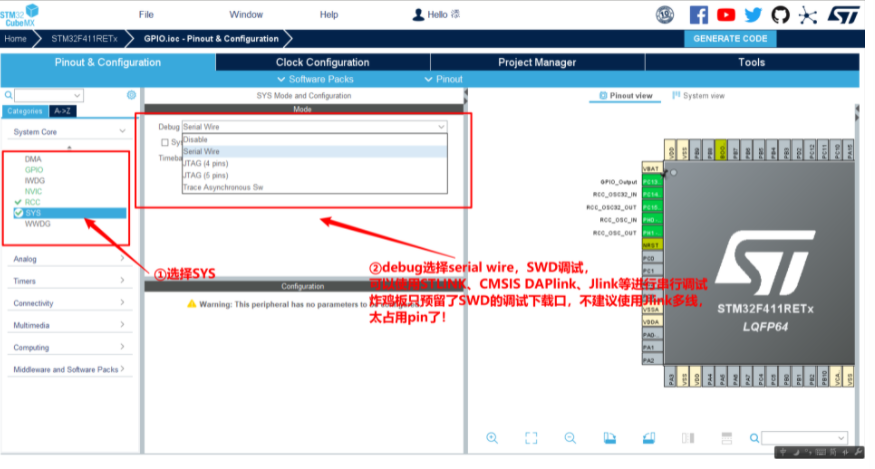This screenshot has width=875, height=469.
Task: Choose JTAG (5 pins) option
Action: (314, 175)
